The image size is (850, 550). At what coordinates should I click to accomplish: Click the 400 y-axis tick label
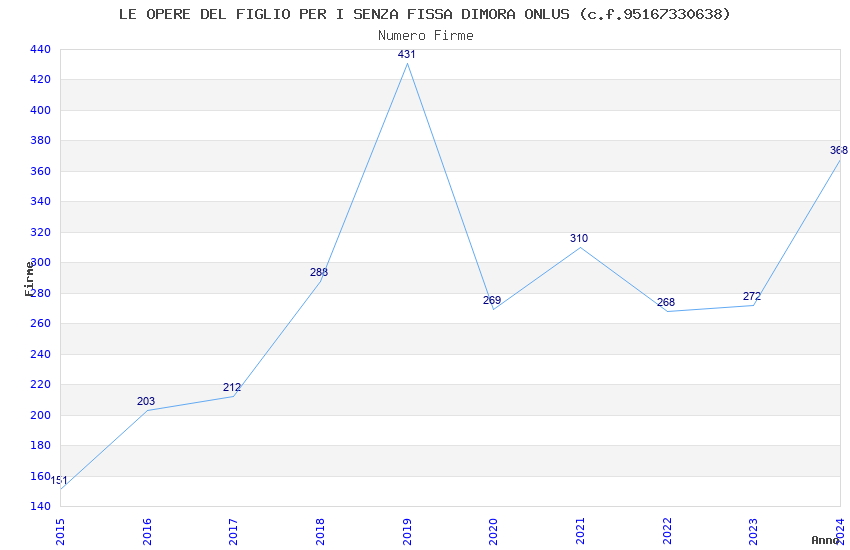(40, 110)
